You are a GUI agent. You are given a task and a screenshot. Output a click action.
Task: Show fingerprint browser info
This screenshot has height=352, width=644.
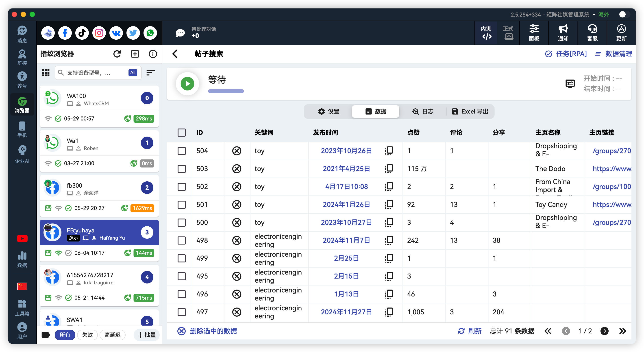tap(153, 54)
